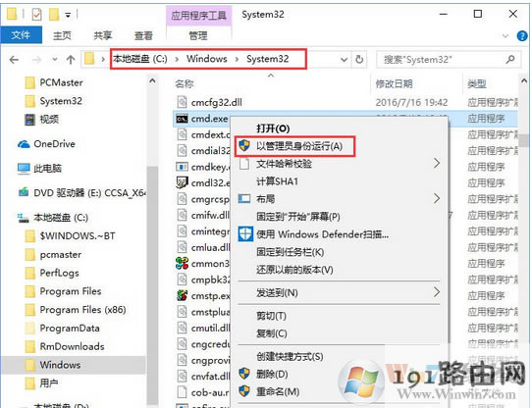Open the recent locations dropdown arrow
Screen dimensions: 532x408
55,60
